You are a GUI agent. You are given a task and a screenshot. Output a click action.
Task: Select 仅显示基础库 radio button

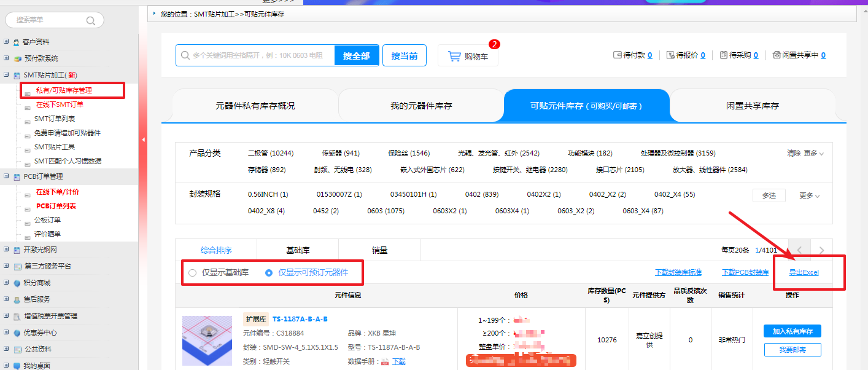point(192,272)
